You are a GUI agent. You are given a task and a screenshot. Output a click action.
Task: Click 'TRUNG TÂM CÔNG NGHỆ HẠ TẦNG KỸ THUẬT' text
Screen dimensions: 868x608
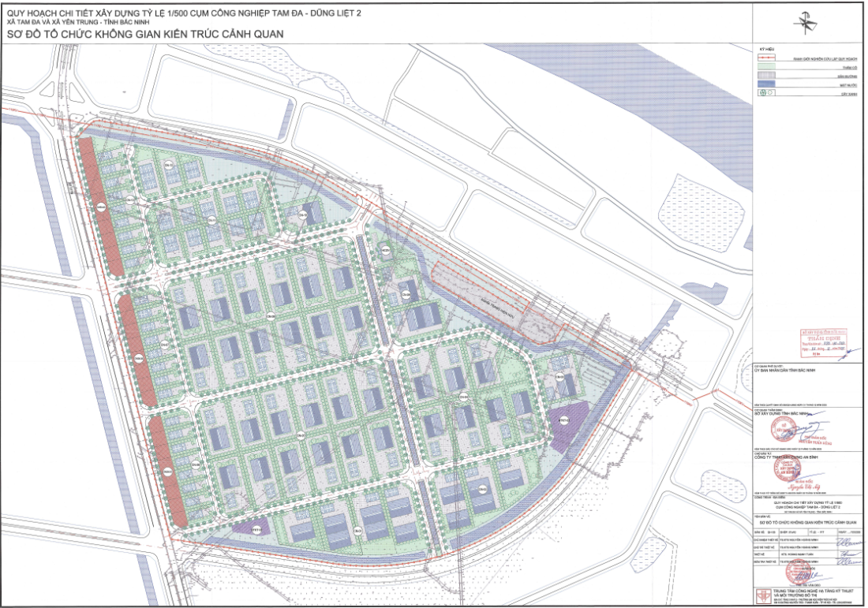click(814, 591)
